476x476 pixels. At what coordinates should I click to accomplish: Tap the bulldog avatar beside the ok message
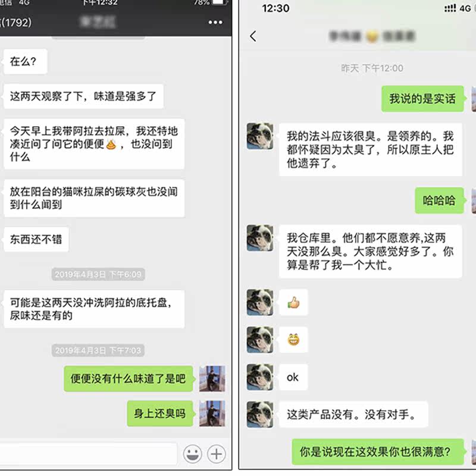click(260, 377)
